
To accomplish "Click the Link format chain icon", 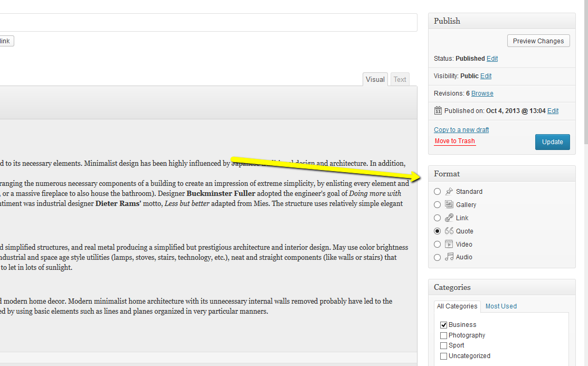I will tap(449, 218).
